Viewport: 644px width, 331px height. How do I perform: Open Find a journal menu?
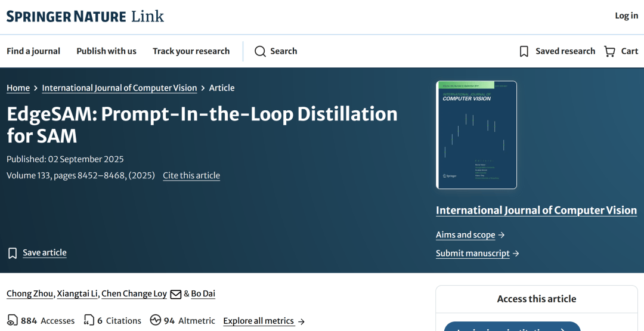click(33, 51)
